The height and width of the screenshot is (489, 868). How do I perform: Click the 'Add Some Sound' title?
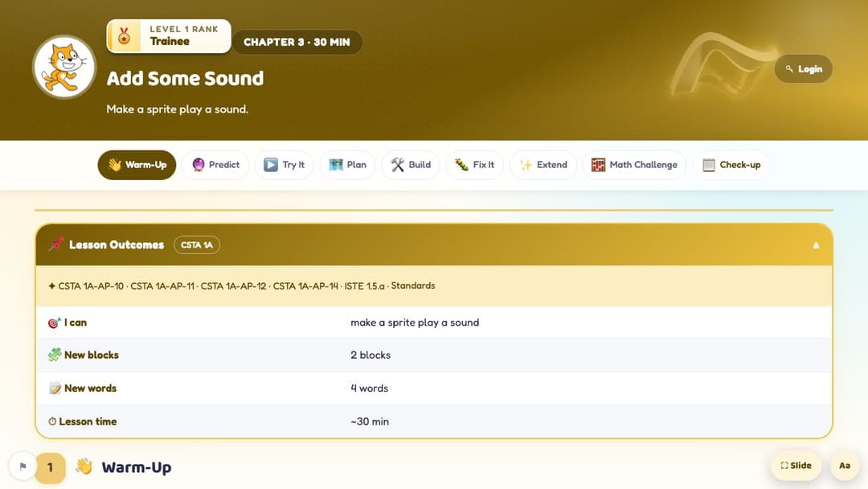pos(185,79)
